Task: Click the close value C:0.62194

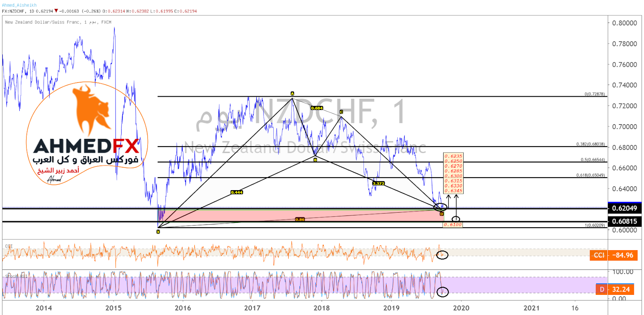Action: [186, 11]
